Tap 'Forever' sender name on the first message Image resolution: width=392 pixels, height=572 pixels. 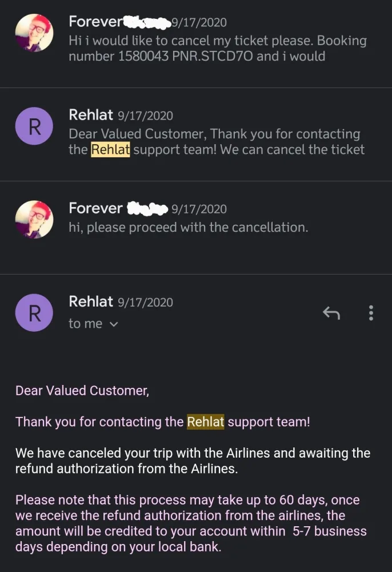95,22
